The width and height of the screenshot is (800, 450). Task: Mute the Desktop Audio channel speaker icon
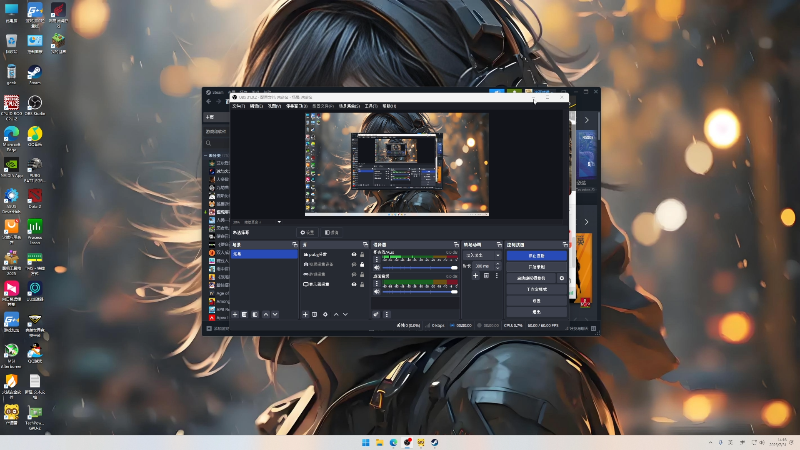point(377,292)
